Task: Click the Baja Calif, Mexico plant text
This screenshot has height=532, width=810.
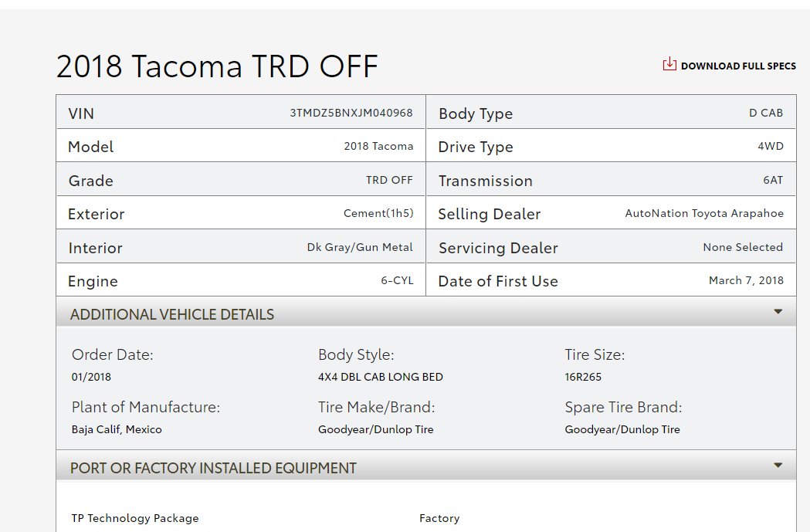Action: 117,429
